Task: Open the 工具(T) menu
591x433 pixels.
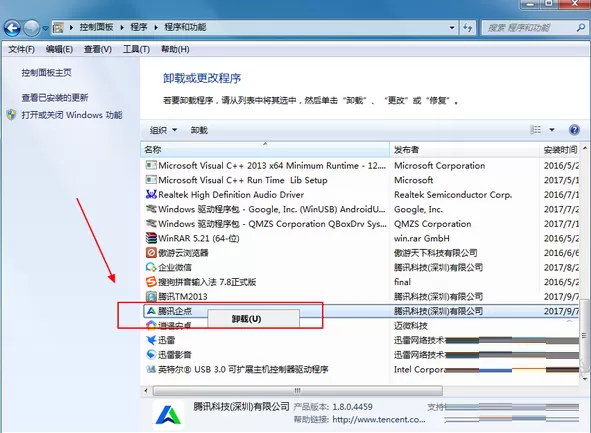Action: [x=136, y=49]
